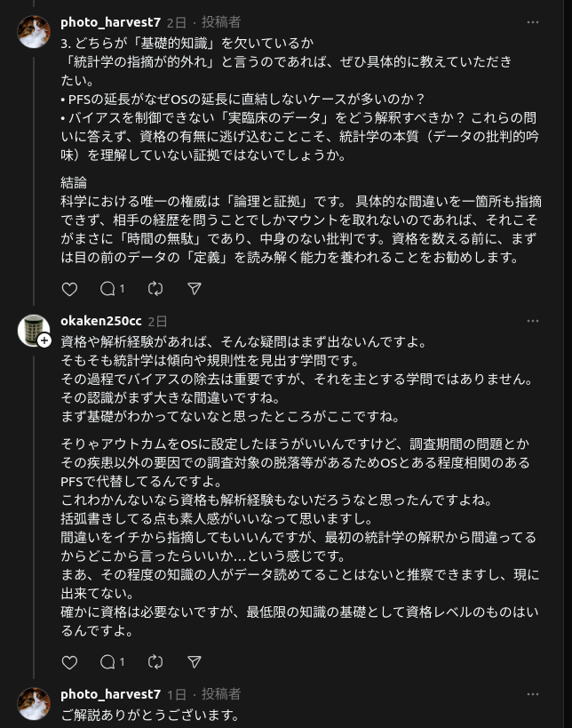This screenshot has width=572, height=728.
Task: Share photo_harvest7's 結論 post
Action: [195, 289]
